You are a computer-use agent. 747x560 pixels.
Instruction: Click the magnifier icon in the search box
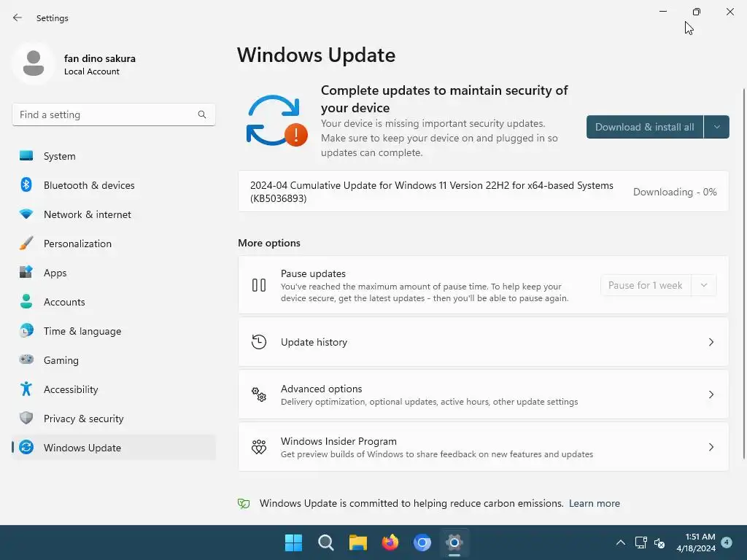click(202, 114)
